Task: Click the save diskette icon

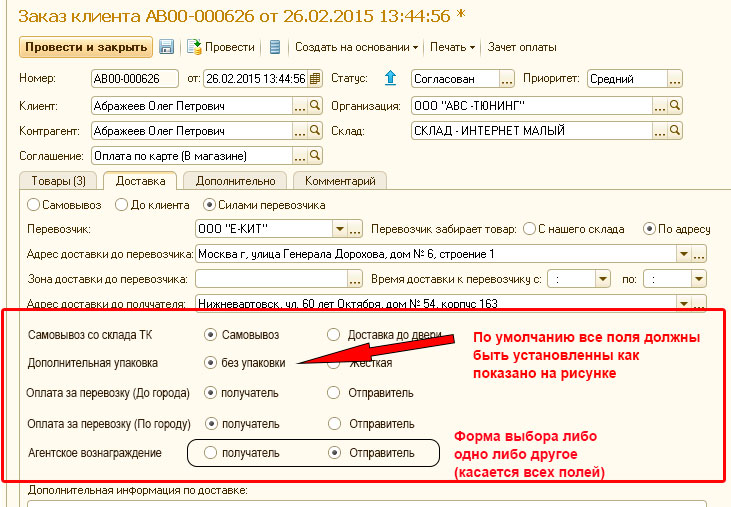Action: click(x=167, y=47)
